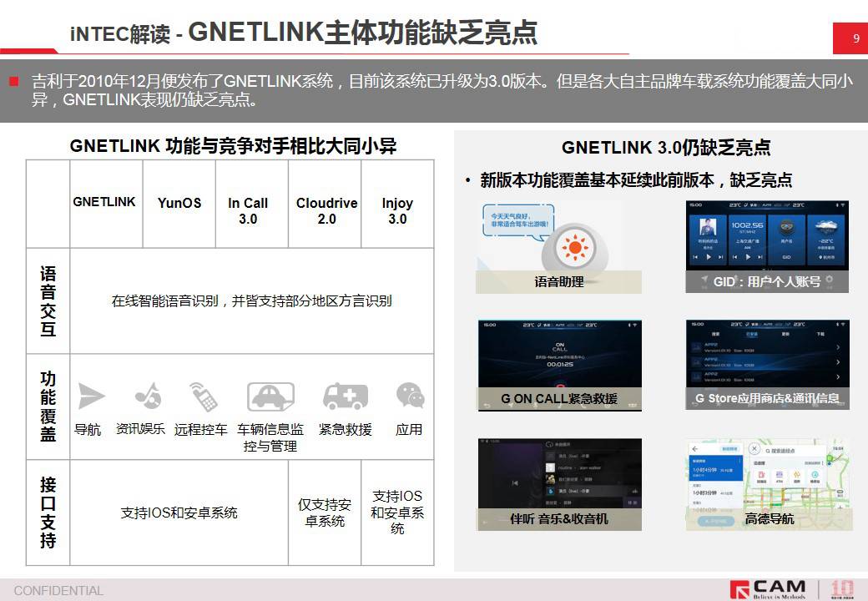Select the wide merged cell 支持IOS和安卓系统
The image size is (868, 601).
(179, 513)
